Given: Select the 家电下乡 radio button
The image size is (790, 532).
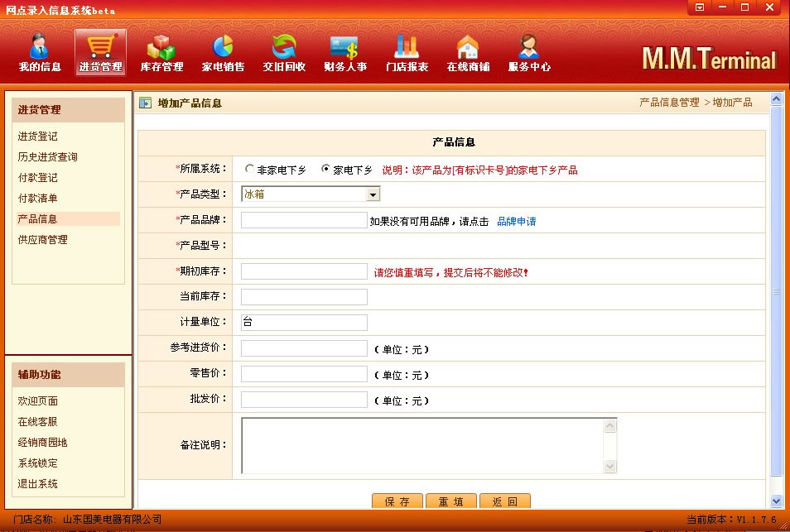Looking at the screenshot, I should (325, 169).
